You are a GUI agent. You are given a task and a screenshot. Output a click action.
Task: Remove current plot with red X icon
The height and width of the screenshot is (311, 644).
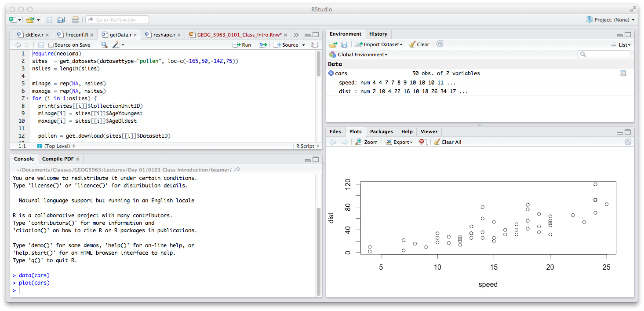click(x=422, y=142)
